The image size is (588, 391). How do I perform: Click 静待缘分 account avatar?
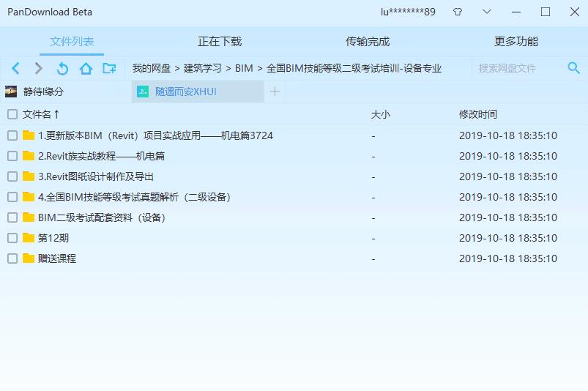(11, 92)
